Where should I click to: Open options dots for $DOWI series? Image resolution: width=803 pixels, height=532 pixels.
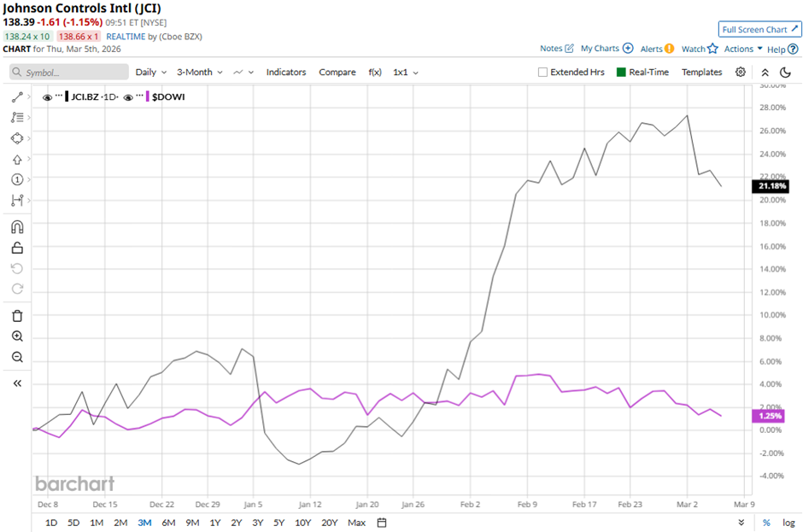tap(140, 96)
